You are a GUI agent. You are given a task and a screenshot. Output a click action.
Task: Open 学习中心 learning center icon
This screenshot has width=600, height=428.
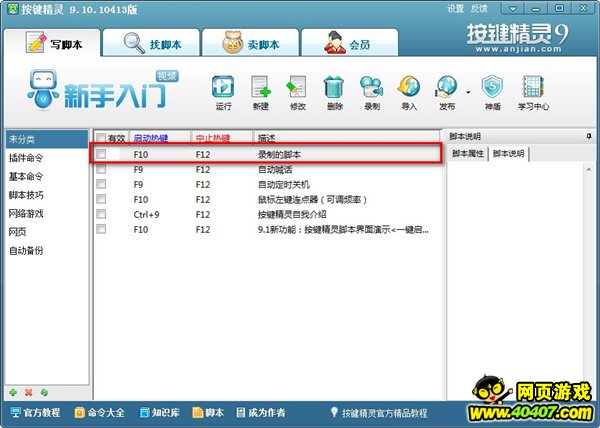pos(533,93)
